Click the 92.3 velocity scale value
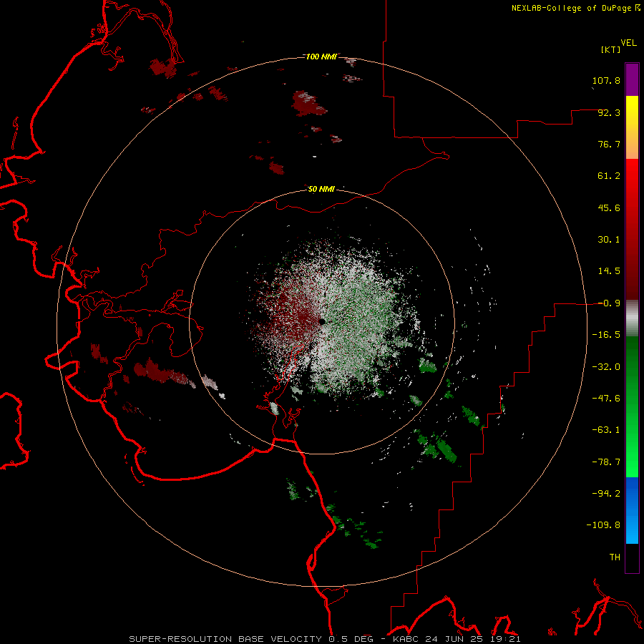This screenshot has height=644, width=644. [609, 112]
